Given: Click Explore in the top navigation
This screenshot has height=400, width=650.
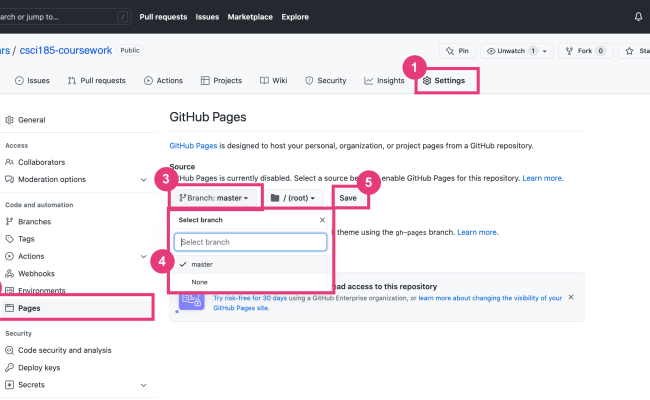Looking at the screenshot, I should [295, 17].
